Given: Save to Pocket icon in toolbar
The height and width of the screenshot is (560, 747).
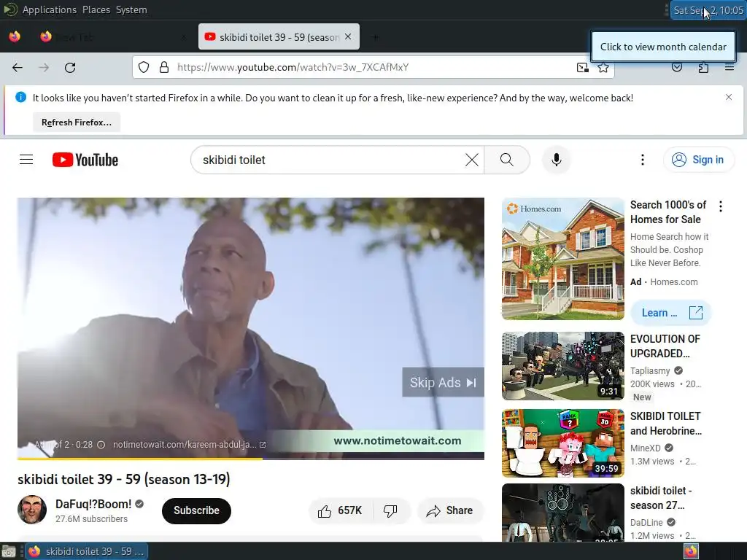Looking at the screenshot, I should (x=677, y=67).
